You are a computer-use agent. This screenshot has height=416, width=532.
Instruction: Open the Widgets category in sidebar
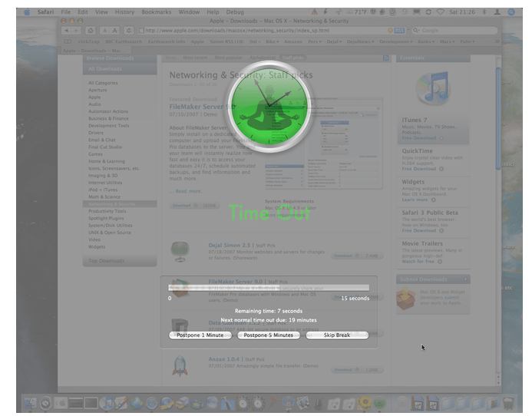(97, 246)
